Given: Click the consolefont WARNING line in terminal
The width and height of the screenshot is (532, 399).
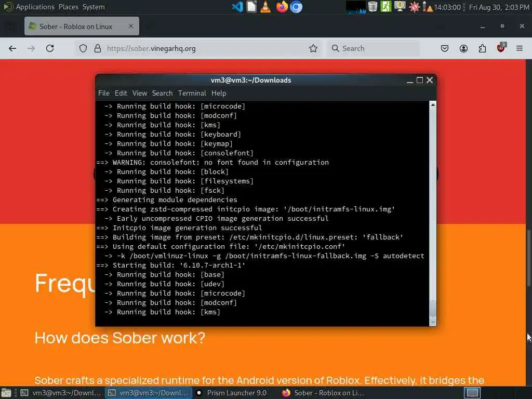Looking at the screenshot, I should click(212, 162).
